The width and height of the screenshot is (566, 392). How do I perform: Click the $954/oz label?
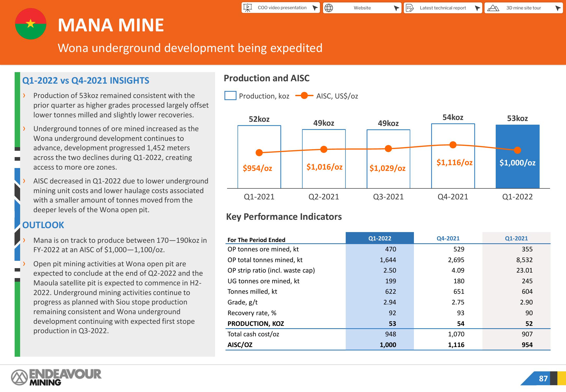(x=257, y=168)
